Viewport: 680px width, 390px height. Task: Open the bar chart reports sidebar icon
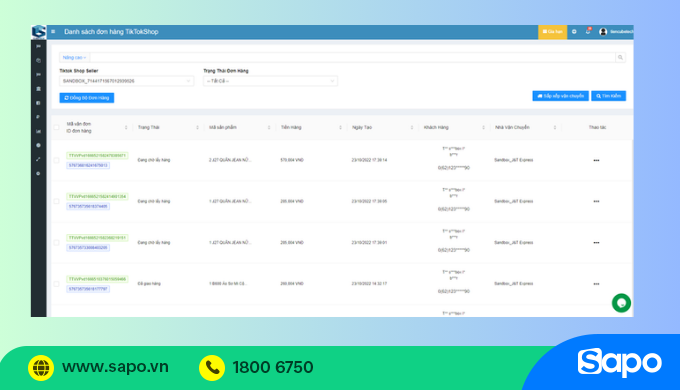click(39, 131)
